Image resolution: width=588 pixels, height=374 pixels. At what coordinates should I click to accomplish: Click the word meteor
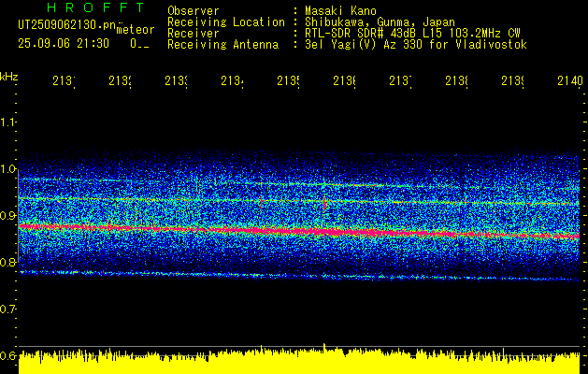[136, 30]
